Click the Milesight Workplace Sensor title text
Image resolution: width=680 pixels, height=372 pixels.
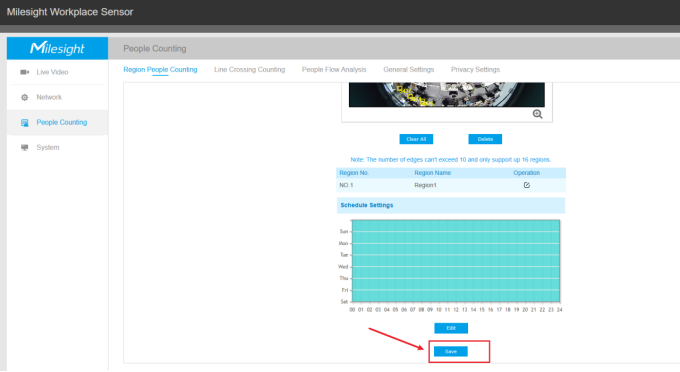click(70, 12)
